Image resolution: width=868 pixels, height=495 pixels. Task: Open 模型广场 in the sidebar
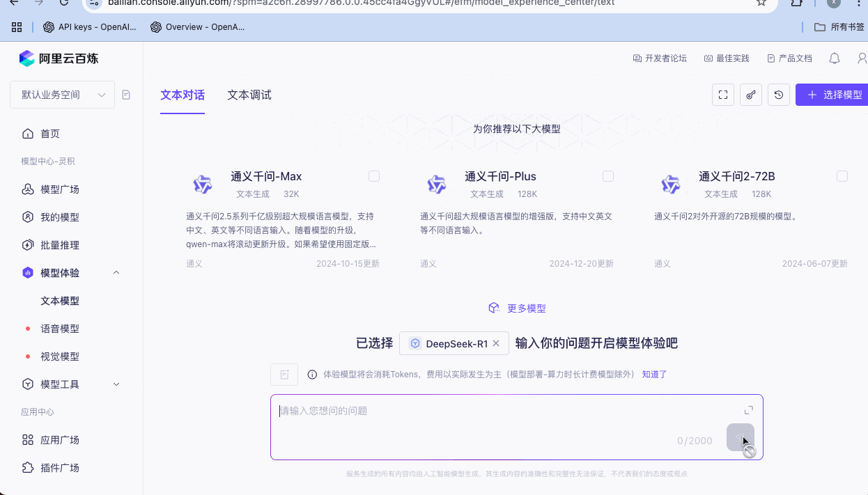[x=60, y=189]
